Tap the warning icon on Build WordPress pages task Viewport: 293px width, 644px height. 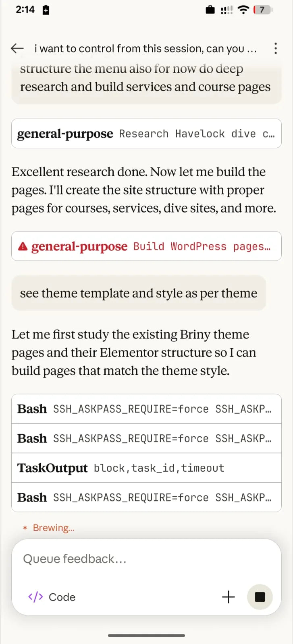[x=24, y=246]
